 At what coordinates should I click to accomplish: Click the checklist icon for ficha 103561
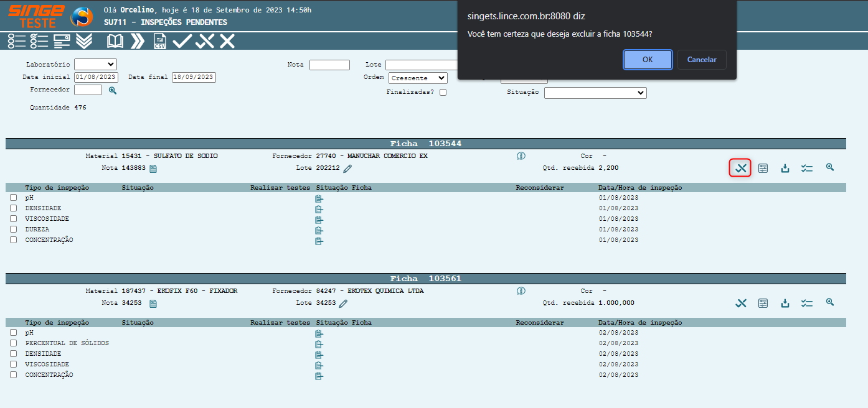807,303
